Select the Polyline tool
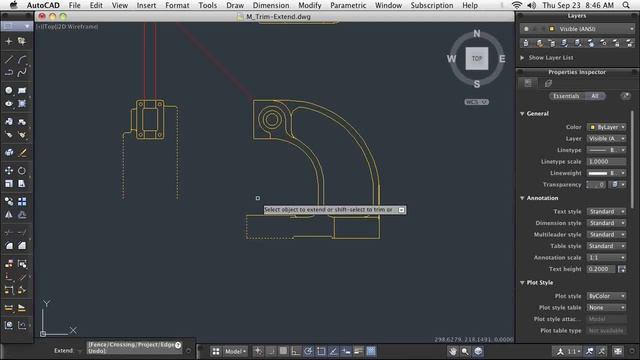The width and height of the screenshot is (640, 360). click(x=9, y=73)
